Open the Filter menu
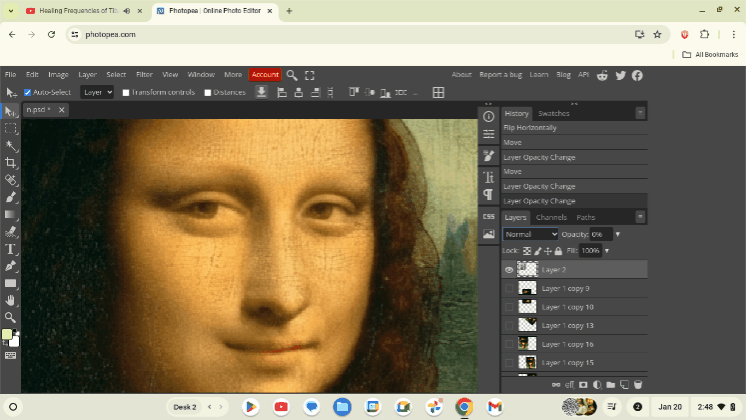This screenshot has width=746, height=420. pos(144,75)
